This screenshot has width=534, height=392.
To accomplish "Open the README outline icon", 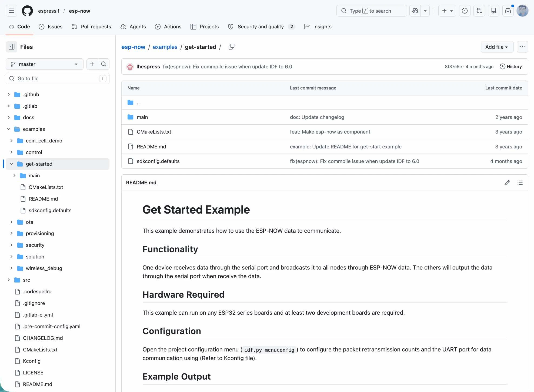I will 520,183.
